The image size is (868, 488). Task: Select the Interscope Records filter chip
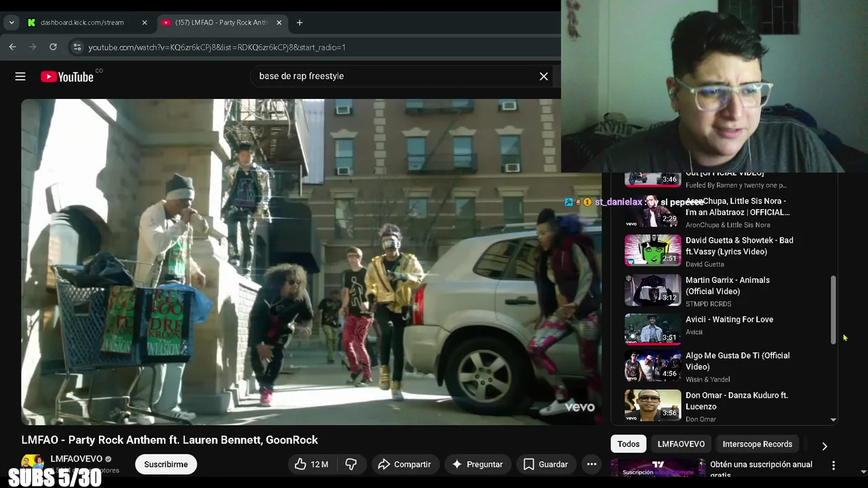757,444
